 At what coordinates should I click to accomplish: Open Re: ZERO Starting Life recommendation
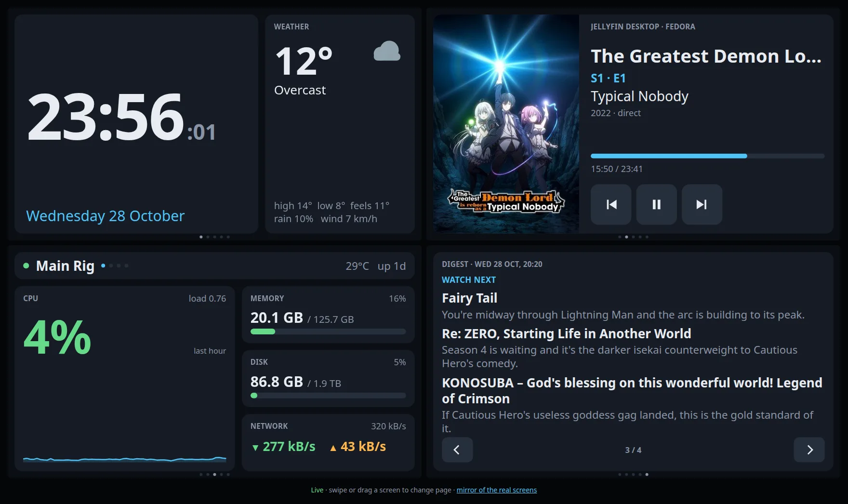point(566,333)
